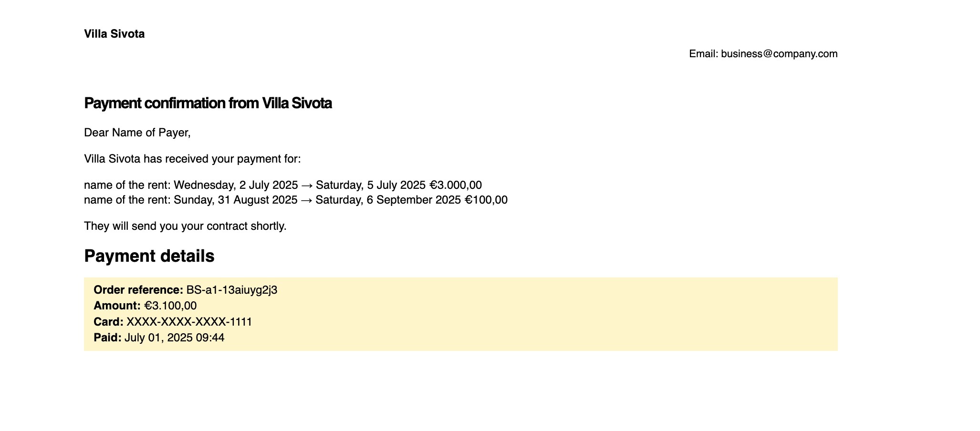
Task: Click the business@company.com email address
Action: [x=779, y=54]
